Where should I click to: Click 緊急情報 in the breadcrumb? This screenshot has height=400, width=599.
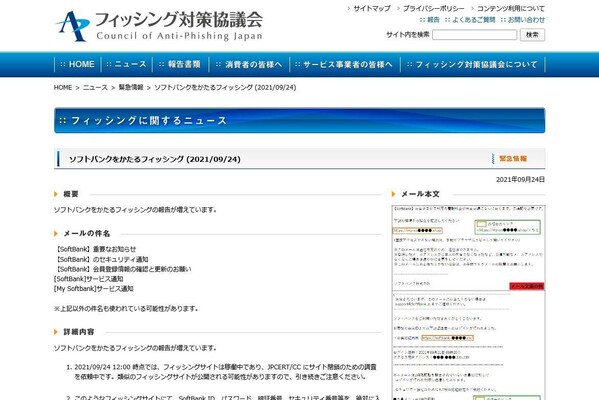click(131, 87)
